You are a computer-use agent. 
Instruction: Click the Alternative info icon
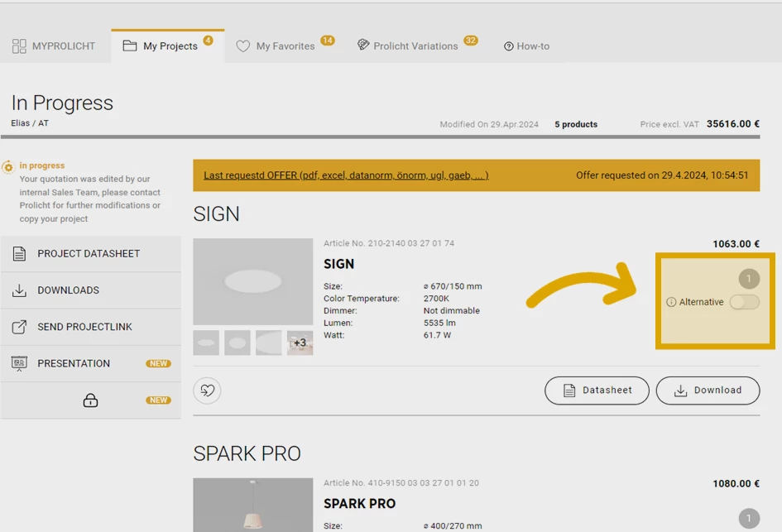tap(671, 302)
